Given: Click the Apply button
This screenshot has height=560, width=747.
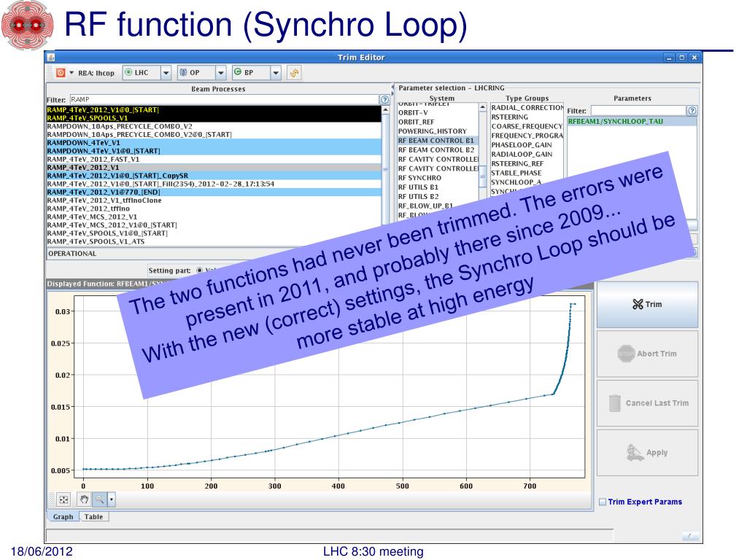Looking at the screenshot, I should tap(648, 453).
